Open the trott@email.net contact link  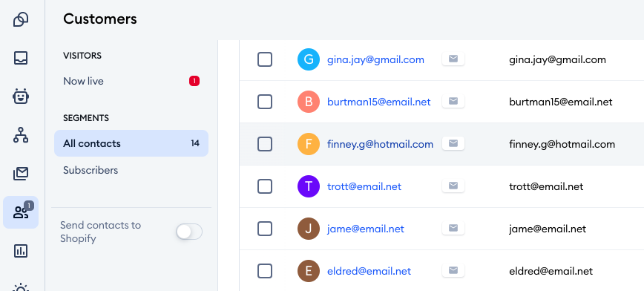click(364, 186)
